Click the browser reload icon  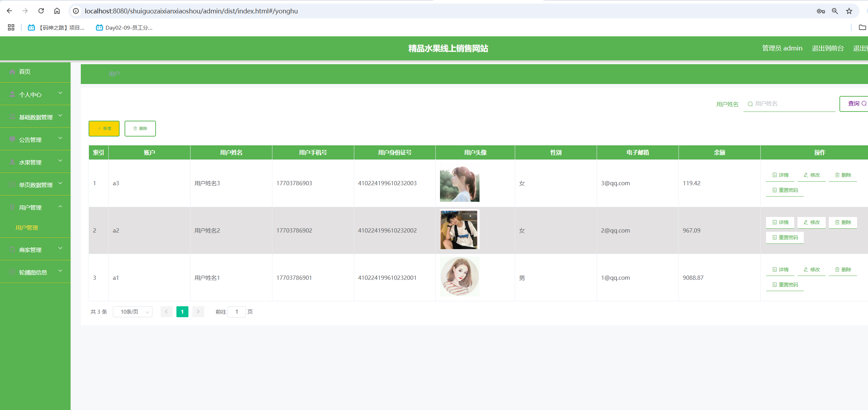41,11
